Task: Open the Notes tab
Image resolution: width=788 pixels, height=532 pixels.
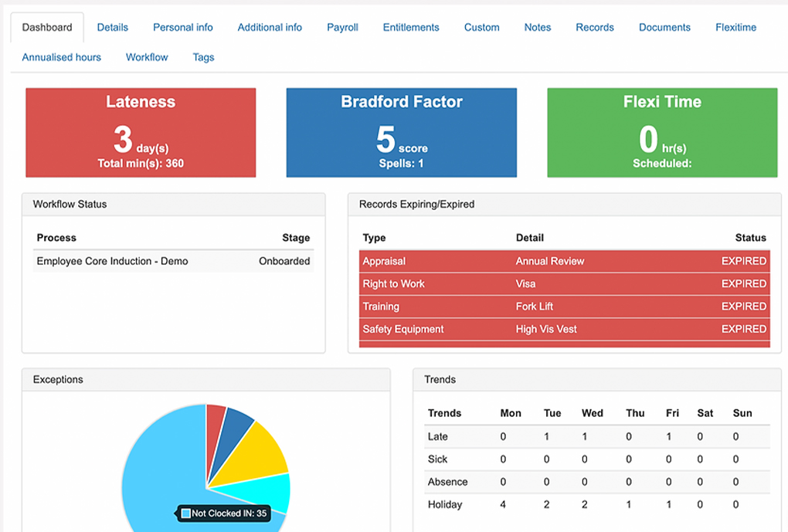Action: click(x=538, y=28)
